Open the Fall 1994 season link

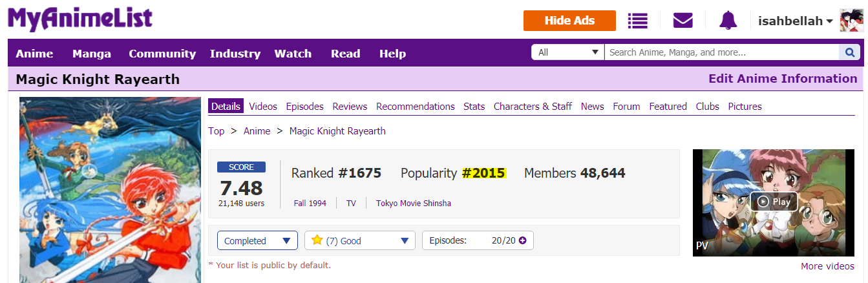[x=310, y=203]
